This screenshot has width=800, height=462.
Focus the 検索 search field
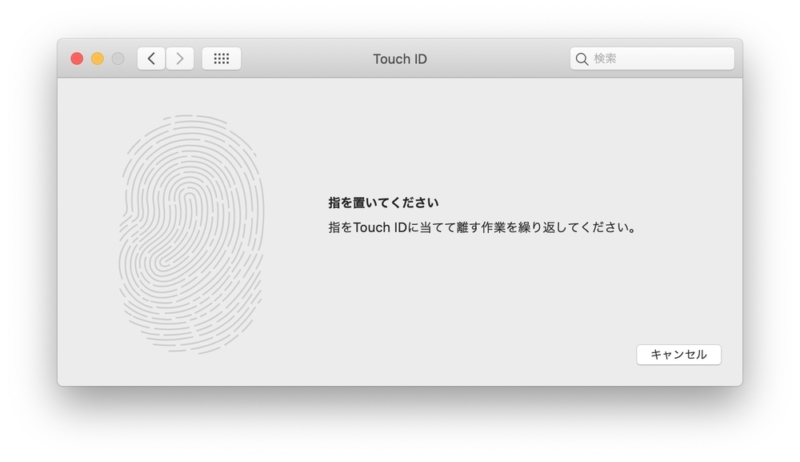652,59
